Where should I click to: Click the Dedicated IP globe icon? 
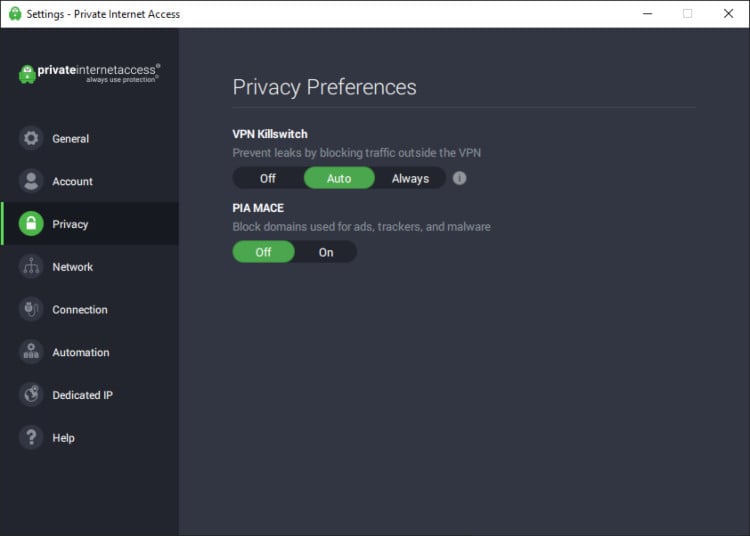(x=31, y=395)
